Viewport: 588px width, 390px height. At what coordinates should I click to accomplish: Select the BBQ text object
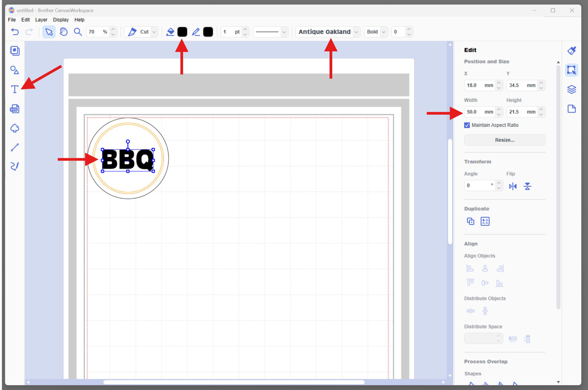tap(128, 160)
